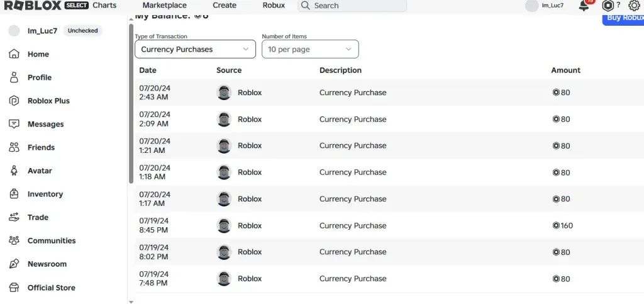The width and height of the screenshot is (644, 304).
Task: Open the Type of Transaction dropdown
Action: [195, 49]
